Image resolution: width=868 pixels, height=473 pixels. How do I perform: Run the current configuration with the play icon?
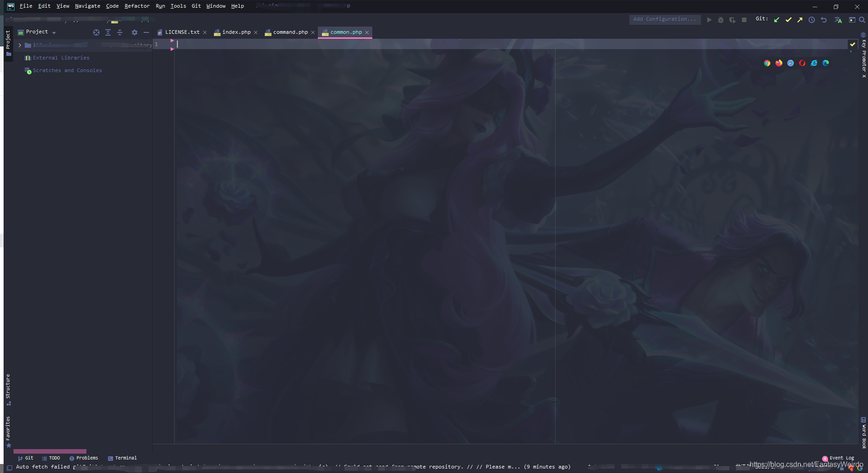coord(709,20)
